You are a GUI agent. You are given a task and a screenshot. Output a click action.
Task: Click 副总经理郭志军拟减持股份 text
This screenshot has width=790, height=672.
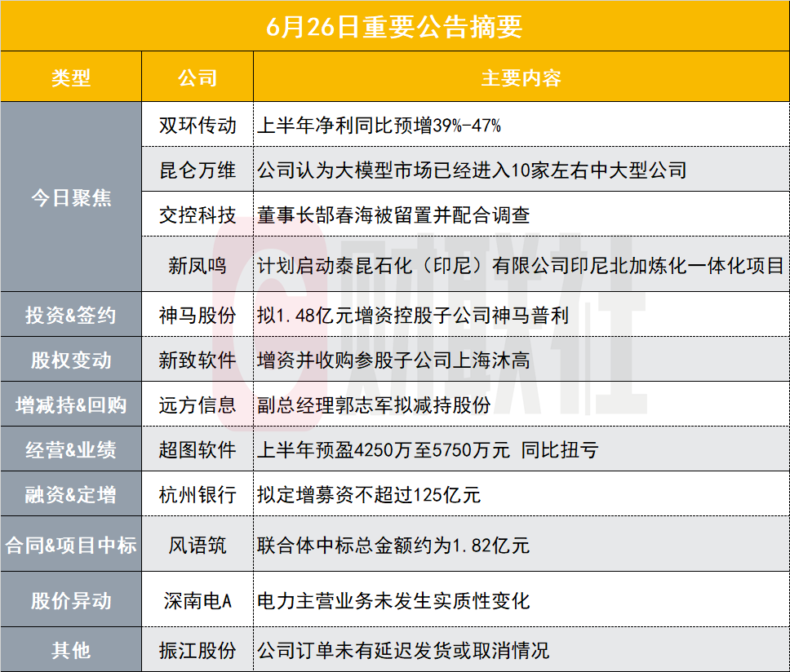click(x=374, y=405)
